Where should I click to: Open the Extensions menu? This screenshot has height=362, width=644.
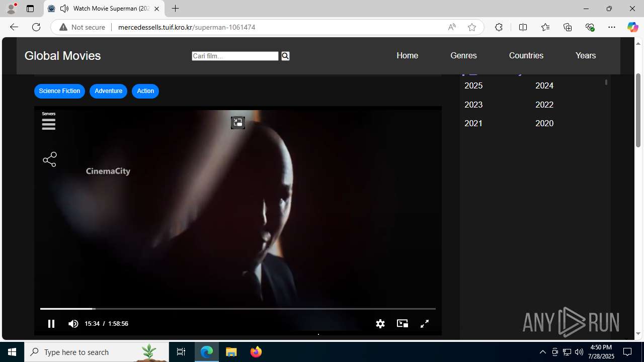[499, 27]
